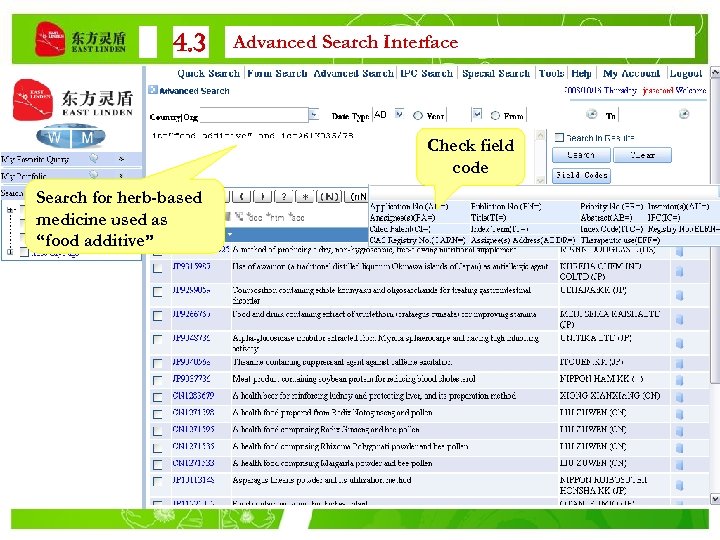
Task: Open calendar picker next to To field
Action: tap(684, 114)
